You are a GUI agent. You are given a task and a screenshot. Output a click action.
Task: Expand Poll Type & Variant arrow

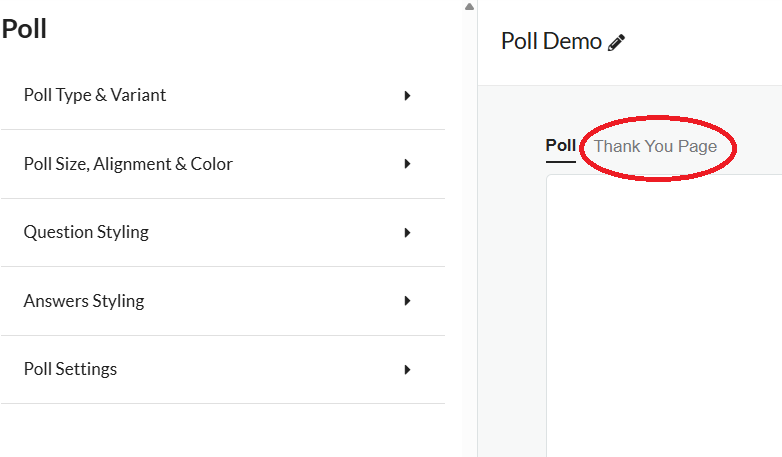407,96
